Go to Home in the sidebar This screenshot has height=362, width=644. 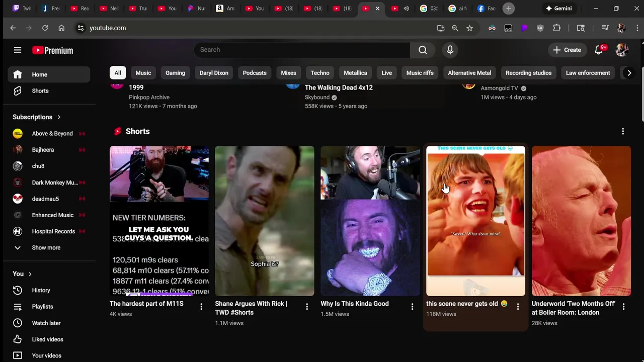[x=49, y=74]
